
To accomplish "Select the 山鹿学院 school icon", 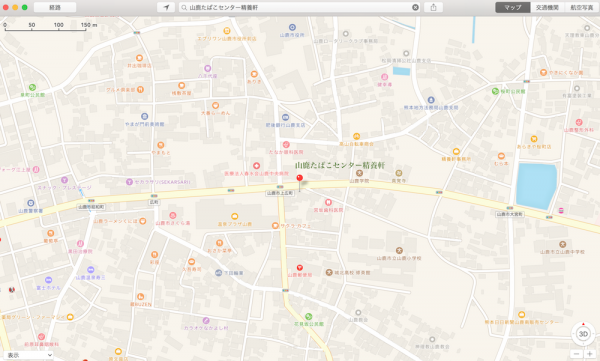I will (359, 173).
